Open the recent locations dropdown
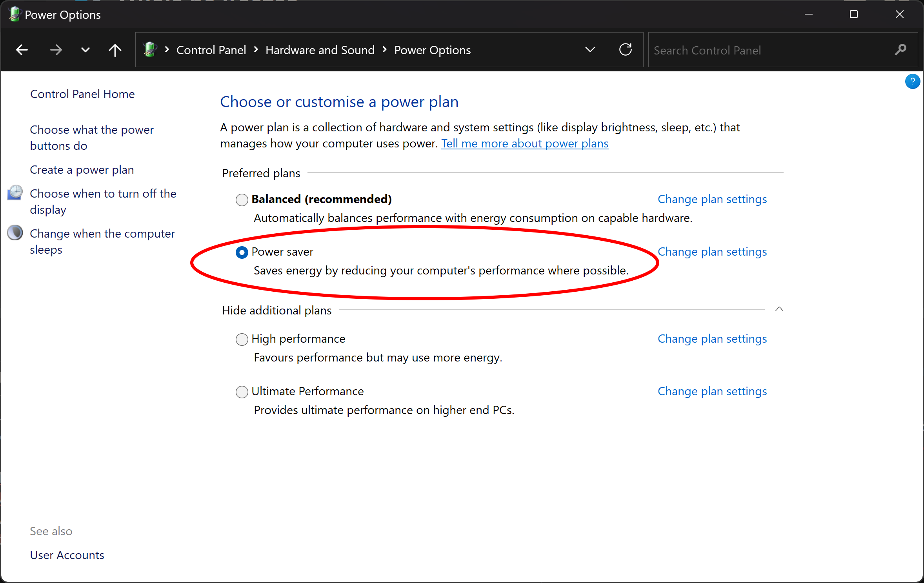Image resolution: width=924 pixels, height=583 pixels. (85, 50)
